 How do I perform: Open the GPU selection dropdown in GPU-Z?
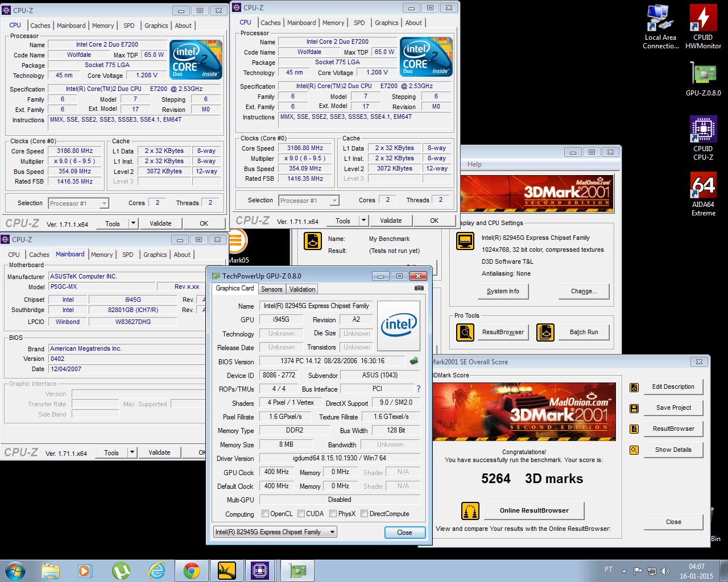[275, 532]
